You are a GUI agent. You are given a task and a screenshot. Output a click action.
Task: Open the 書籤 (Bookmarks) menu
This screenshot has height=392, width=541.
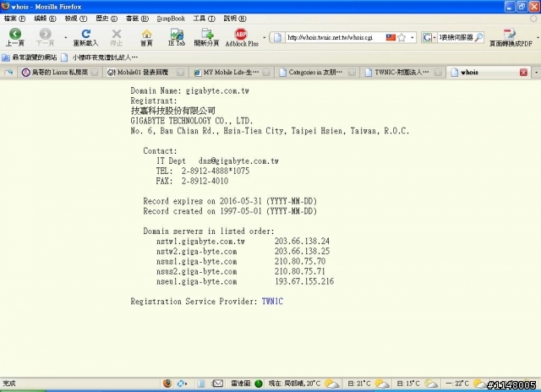click(x=137, y=19)
